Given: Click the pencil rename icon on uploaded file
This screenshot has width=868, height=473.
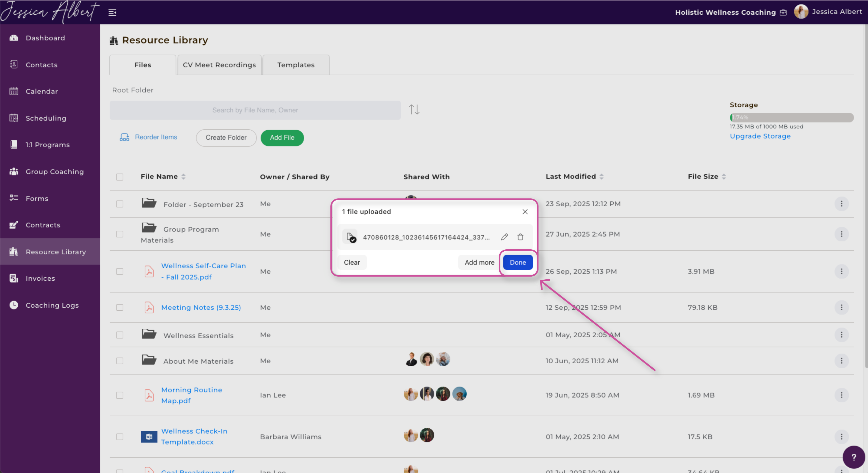Looking at the screenshot, I should [x=504, y=237].
